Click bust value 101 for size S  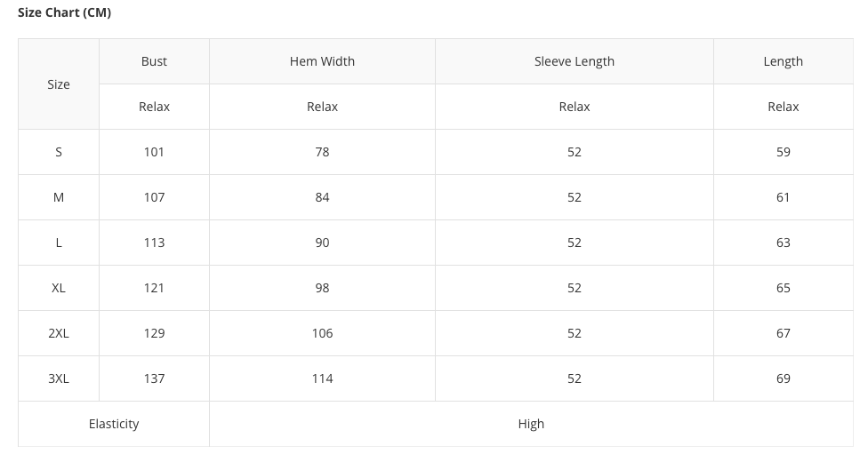click(154, 152)
